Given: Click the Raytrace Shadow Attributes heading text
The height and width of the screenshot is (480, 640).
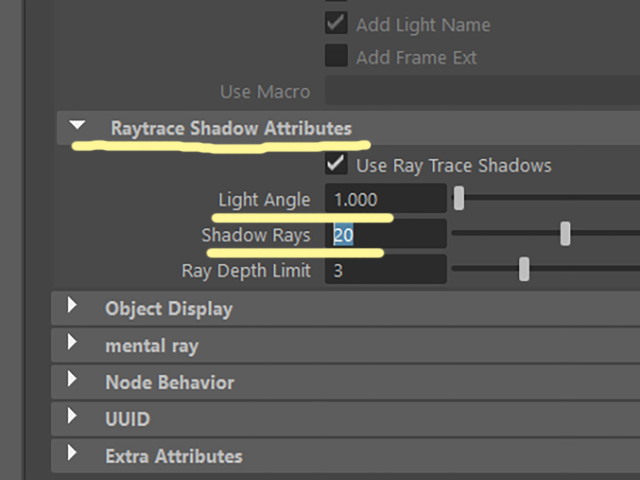Looking at the screenshot, I should pos(231,128).
